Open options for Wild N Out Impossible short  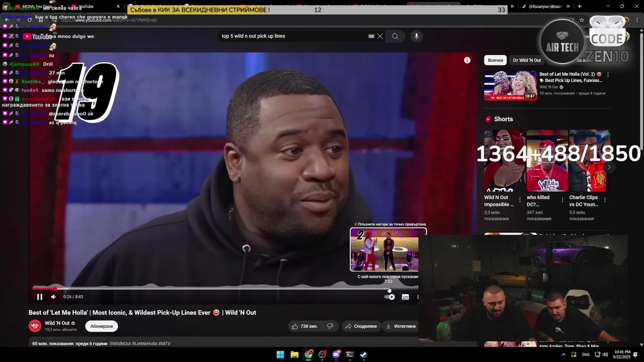[520, 200]
